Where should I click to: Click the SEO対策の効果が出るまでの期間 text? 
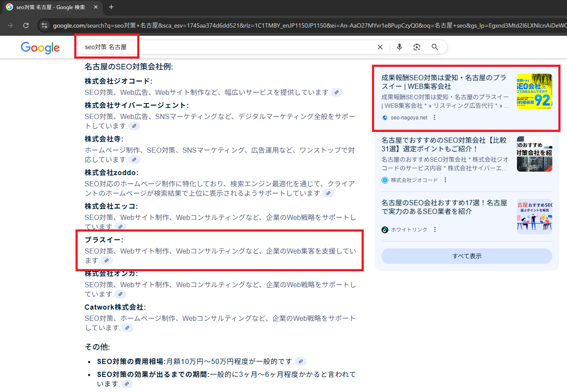pyautogui.click(x=153, y=374)
